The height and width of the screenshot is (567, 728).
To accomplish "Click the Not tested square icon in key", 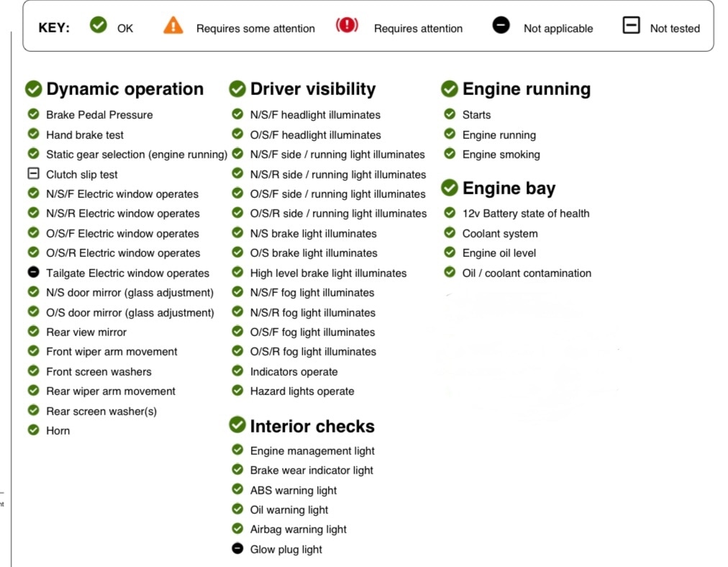I will pos(631,27).
